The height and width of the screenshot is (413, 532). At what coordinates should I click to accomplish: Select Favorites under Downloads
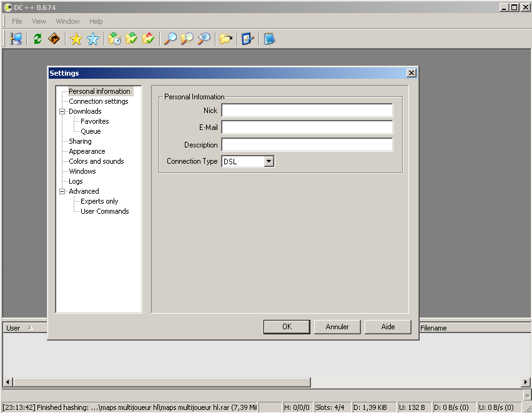coord(95,121)
